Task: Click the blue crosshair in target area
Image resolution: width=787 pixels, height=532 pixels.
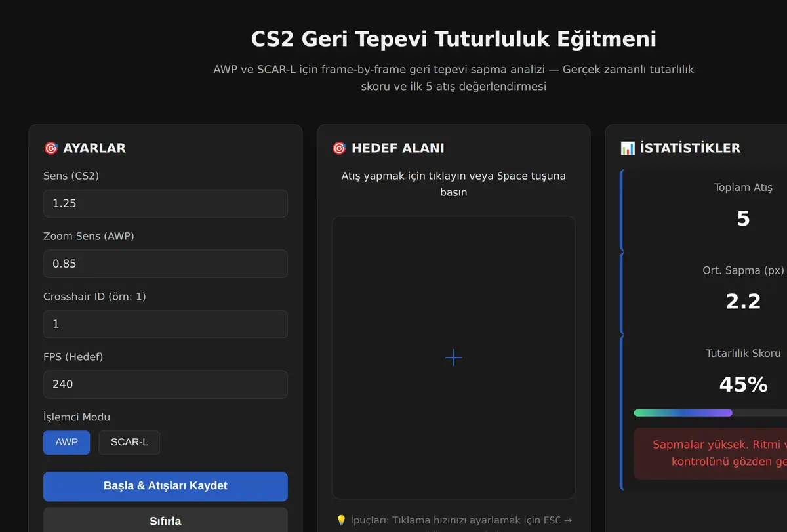Action: 454,358
